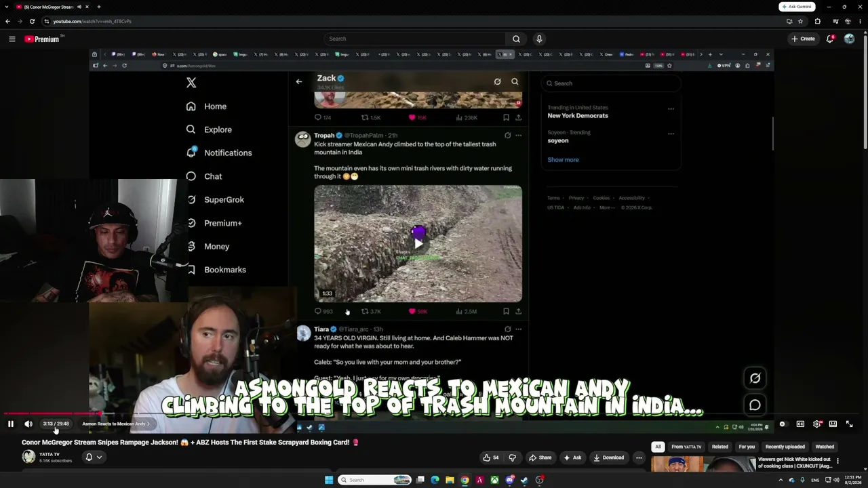Screen dimensions: 868x488
Task: Like the video
Action: (491, 457)
